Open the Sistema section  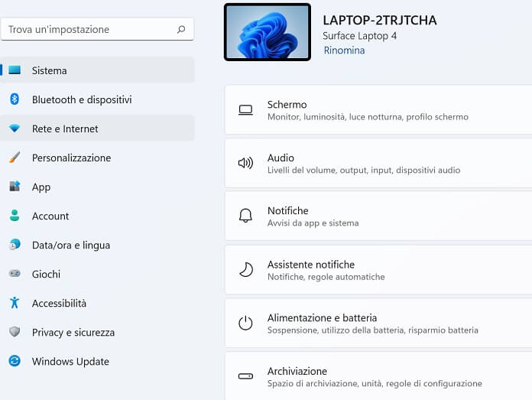97,70
